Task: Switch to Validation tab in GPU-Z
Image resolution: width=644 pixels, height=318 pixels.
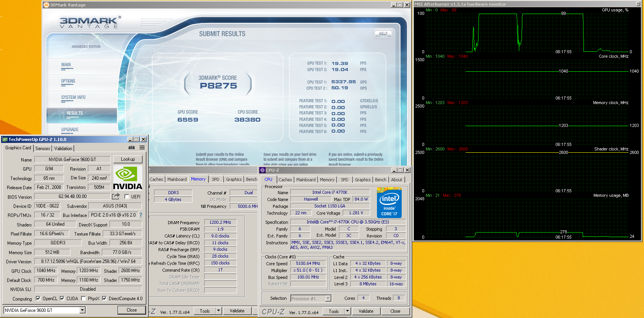Action: click(x=63, y=149)
